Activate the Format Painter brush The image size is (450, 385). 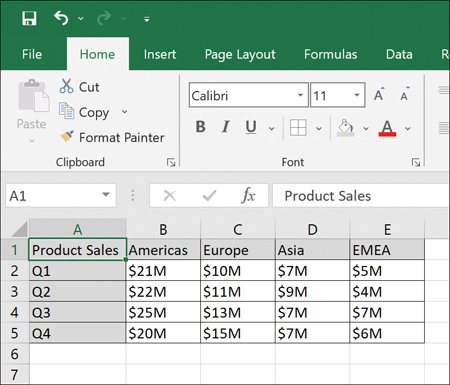click(112, 137)
